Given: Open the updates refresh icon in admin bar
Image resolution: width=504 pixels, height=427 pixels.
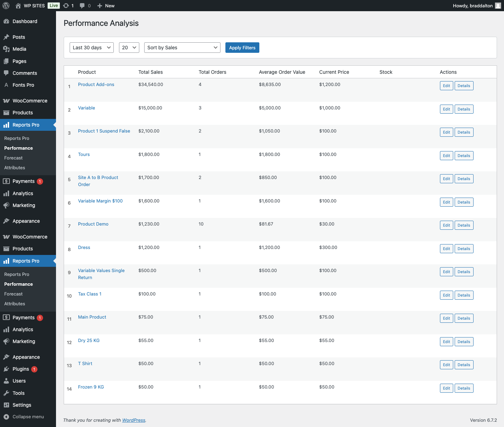Looking at the screenshot, I should pos(66,6).
